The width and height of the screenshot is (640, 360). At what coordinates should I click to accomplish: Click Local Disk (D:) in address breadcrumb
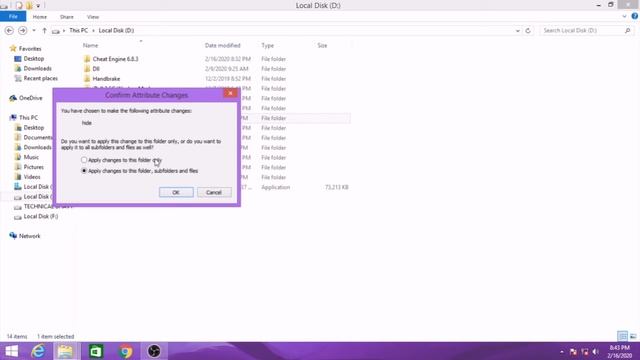point(116,31)
